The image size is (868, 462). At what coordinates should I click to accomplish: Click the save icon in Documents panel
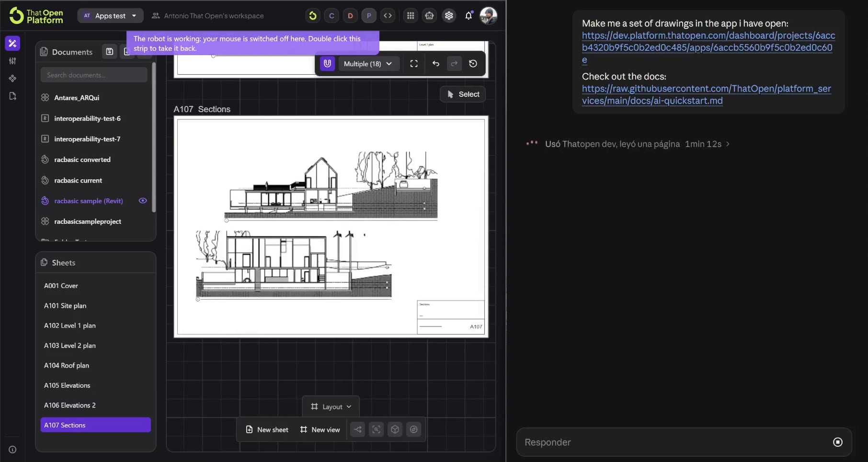[110, 52]
